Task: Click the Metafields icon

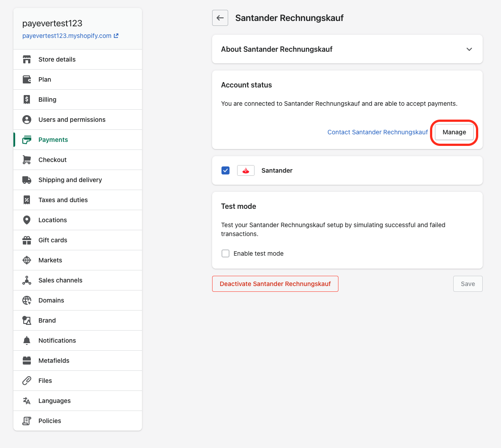Action: (27, 361)
